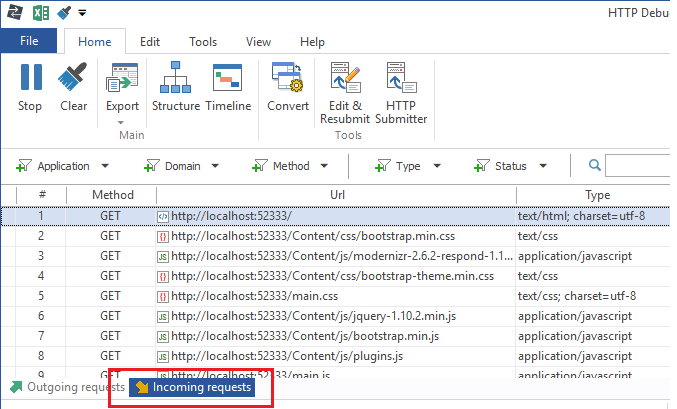Select the jquery-1.10.2.min.js request URL

(x=313, y=316)
